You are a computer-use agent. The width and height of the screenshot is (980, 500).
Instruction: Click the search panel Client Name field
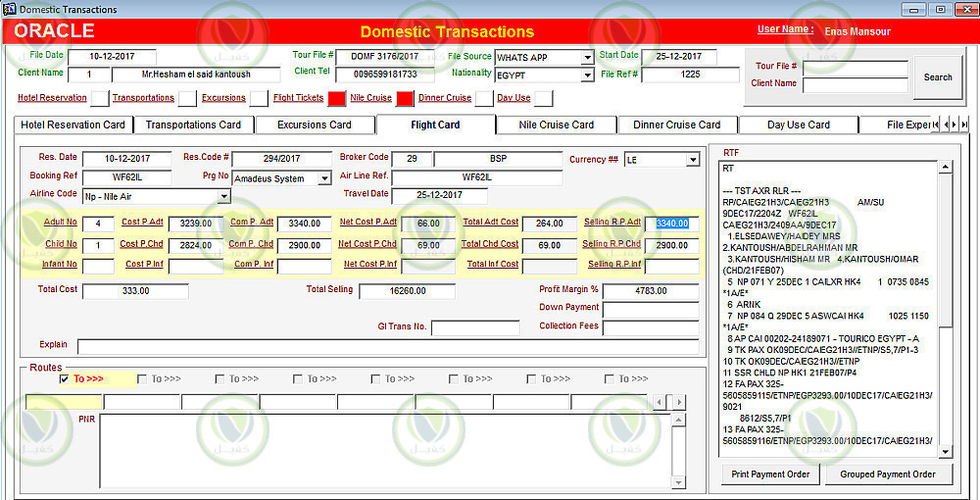click(x=855, y=85)
